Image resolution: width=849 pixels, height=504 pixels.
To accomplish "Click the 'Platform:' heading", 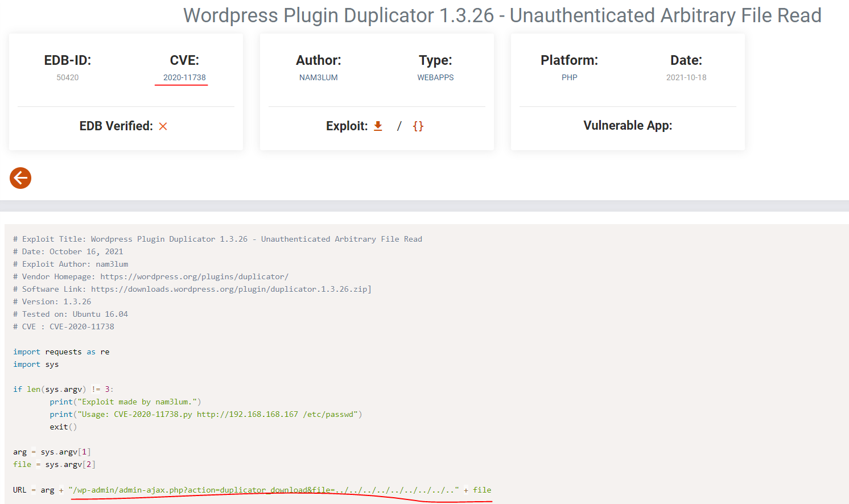I will point(570,60).
